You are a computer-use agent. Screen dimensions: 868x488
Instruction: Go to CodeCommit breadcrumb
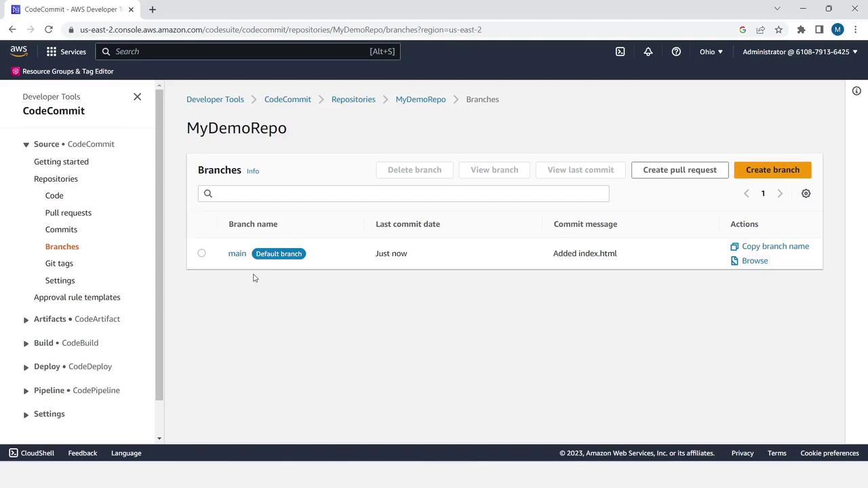288,100
